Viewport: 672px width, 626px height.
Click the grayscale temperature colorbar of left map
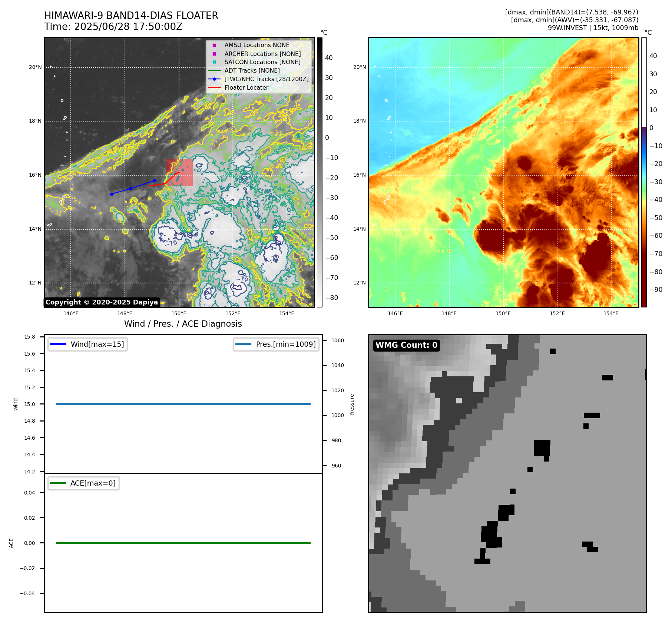tap(320, 172)
